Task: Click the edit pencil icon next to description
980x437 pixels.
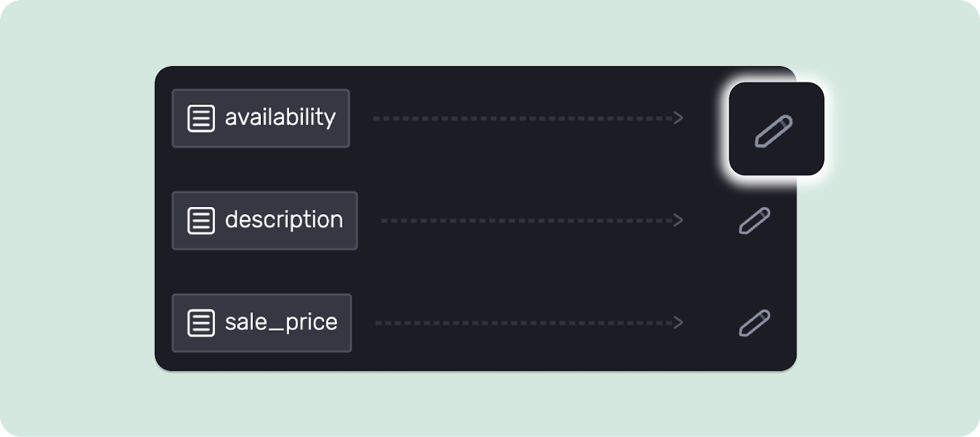Action: tap(756, 220)
